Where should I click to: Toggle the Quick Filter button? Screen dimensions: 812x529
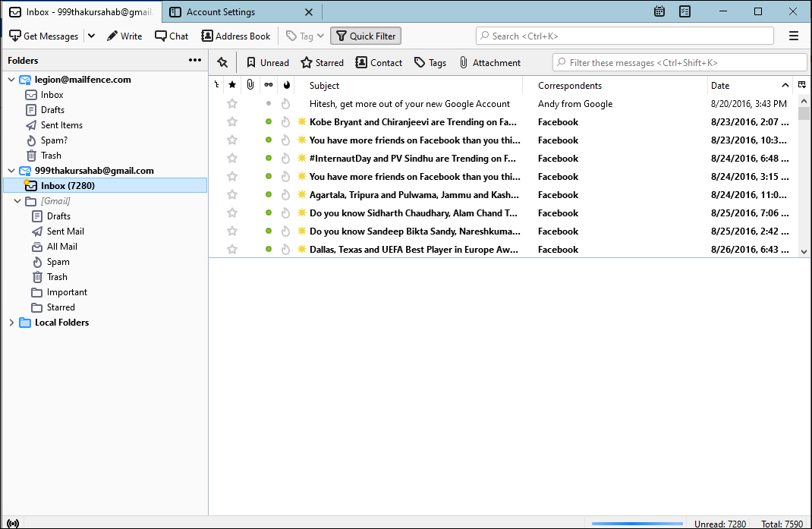click(x=366, y=36)
